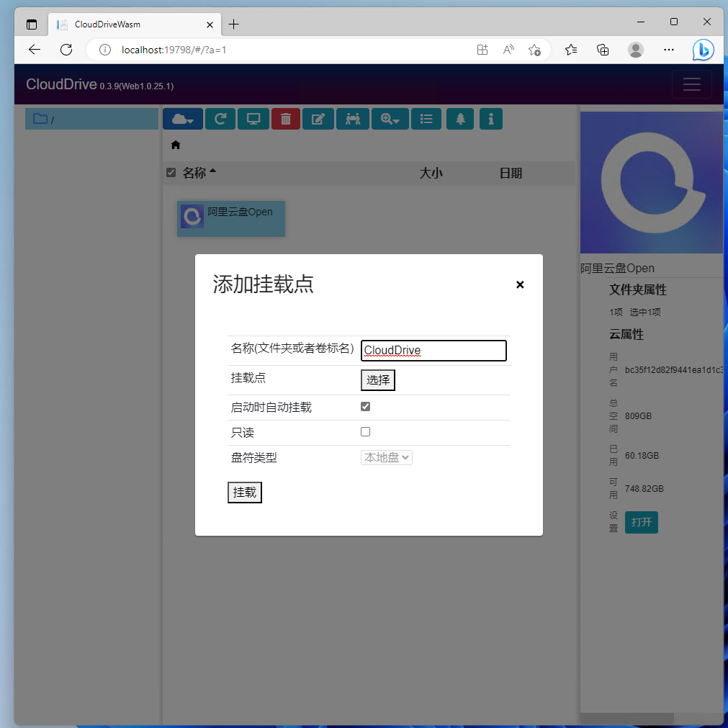Open browser settings and more menu
This screenshot has width=728, height=728.
[x=668, y=50]
